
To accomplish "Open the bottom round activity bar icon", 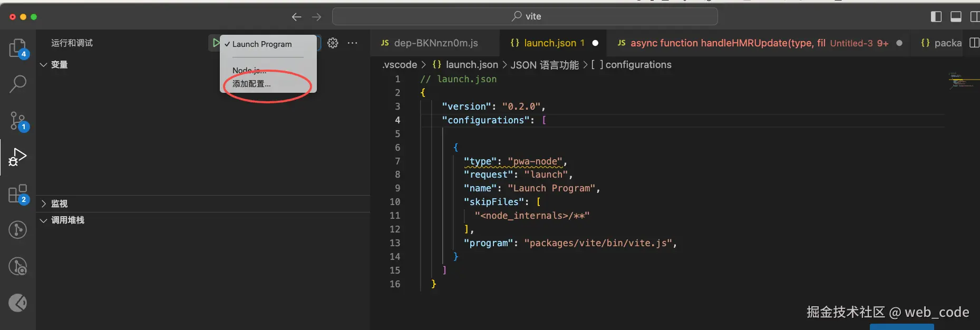I will point(18,303).
